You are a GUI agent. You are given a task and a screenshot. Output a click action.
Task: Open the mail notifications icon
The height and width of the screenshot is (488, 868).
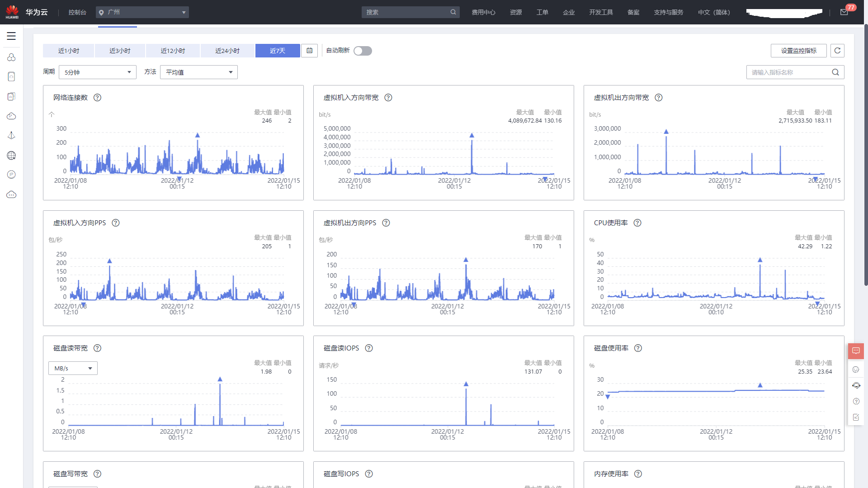(x=844, y=12)
